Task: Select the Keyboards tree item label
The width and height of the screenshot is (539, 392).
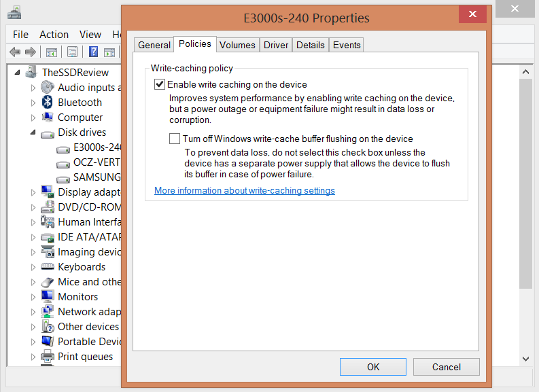Action: click(x=82, y=267)
